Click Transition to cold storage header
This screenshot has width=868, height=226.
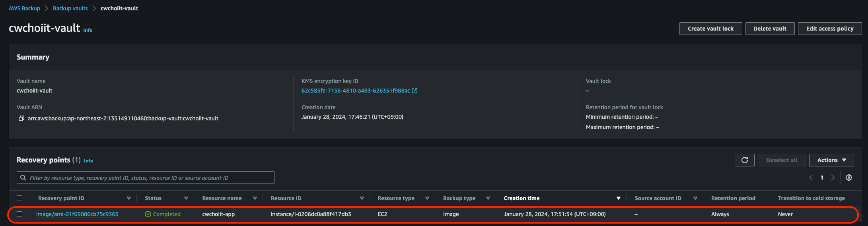coord(812,198)
